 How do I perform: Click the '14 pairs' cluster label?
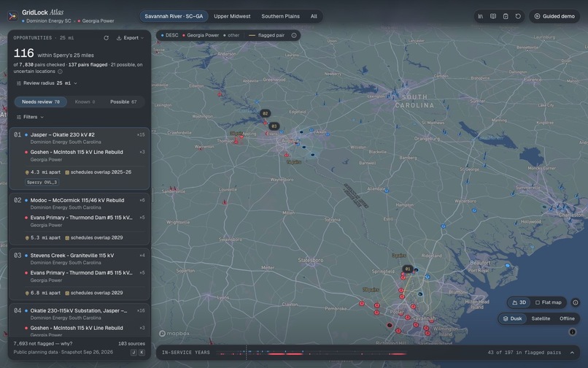[293, 162]
